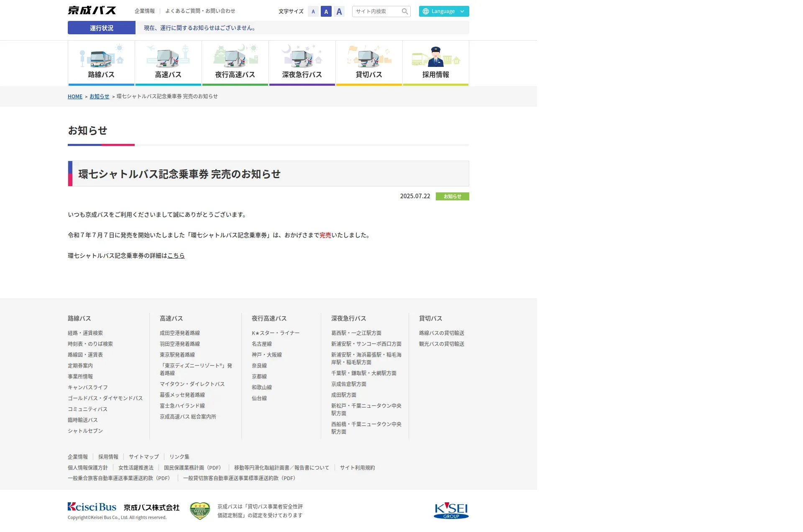
Task: Click the 夜行高速バス castle bus icon
Action: coord(235,56)
